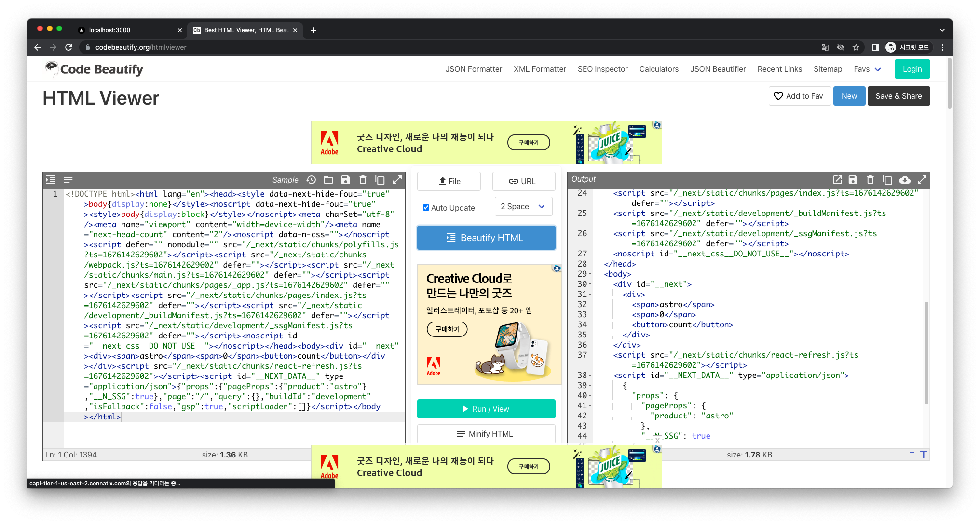The height and width of the screenshot is (524, 980).
Task: Click the output panel vertical scrollbar
Action: point(926,352)
